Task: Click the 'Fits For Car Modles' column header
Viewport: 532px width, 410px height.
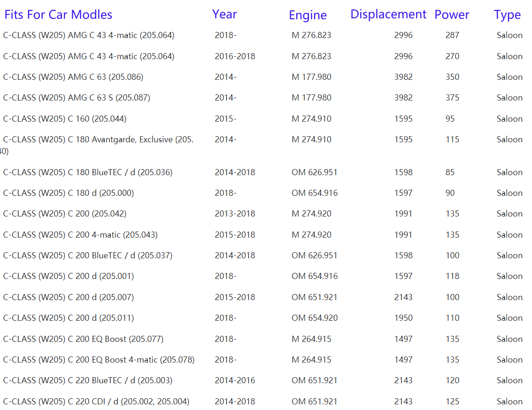Action: point(58,15)
